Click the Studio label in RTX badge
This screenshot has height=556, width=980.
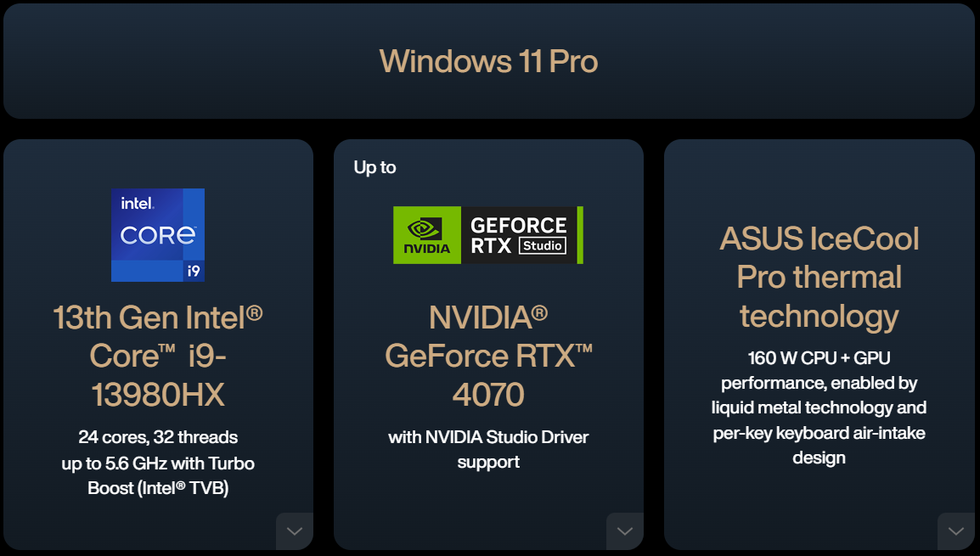pyautogui.click(x=543, y=245)
